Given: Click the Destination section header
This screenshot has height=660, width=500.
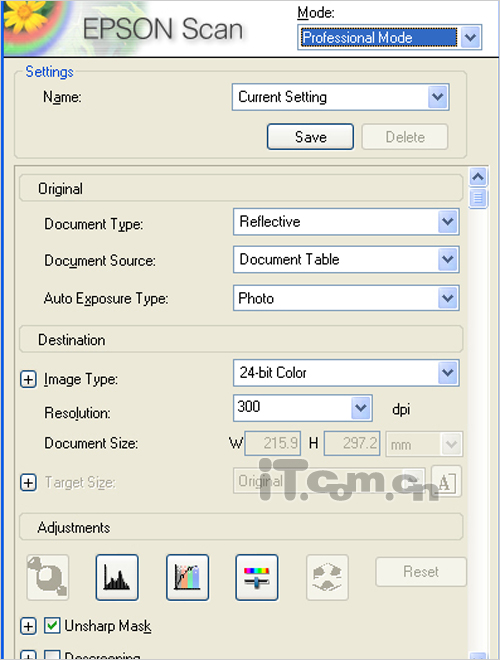Looking at the screenshot, I should point(241,339).
